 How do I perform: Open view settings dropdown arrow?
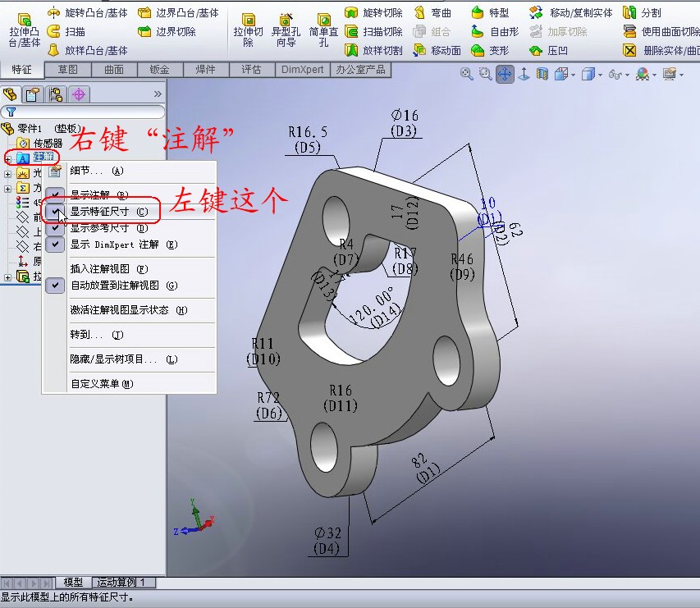pyautogui.click(x=681, y=75)
